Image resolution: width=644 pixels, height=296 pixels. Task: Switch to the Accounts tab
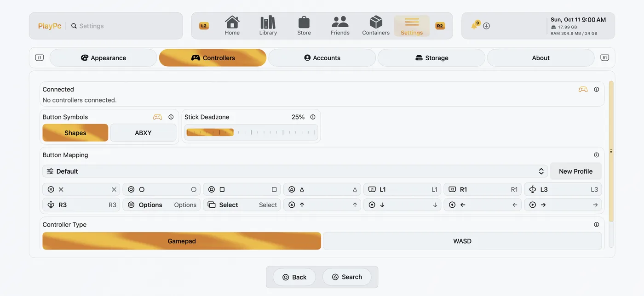[322, 58]
